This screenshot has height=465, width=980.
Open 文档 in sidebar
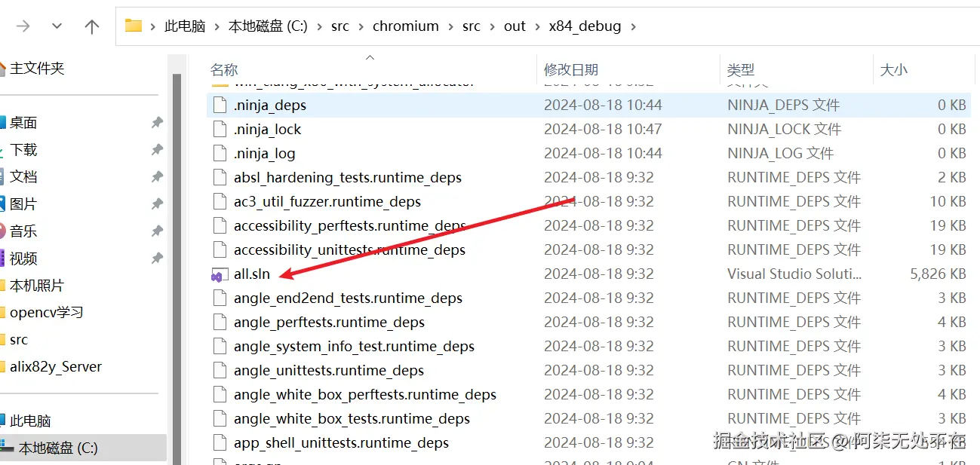tap(23, 177)
